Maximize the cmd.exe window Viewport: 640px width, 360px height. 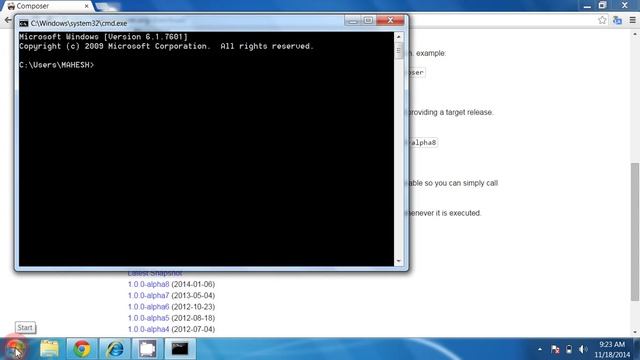click(x=368, y=20)
